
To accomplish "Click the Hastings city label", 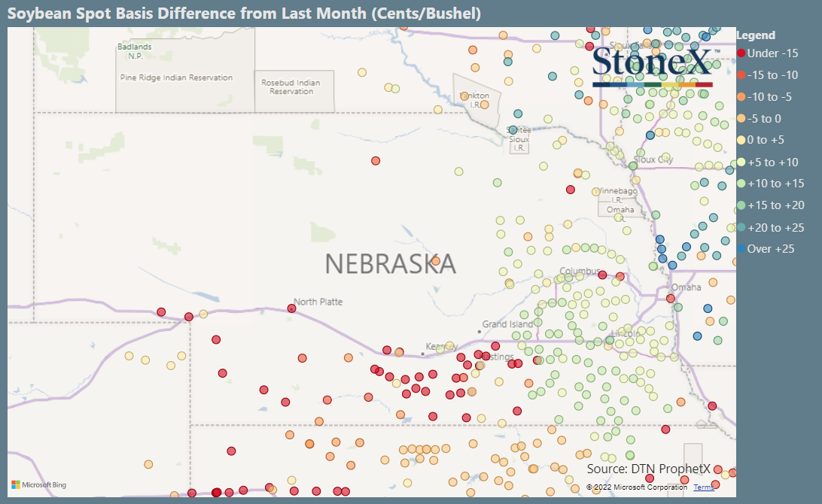I will (498, 357).
